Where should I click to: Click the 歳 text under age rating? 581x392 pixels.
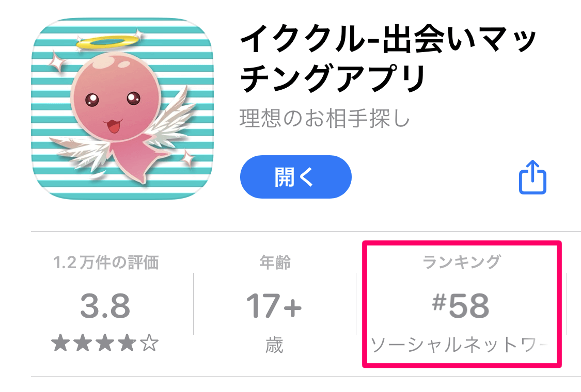[x=274, y=345]
